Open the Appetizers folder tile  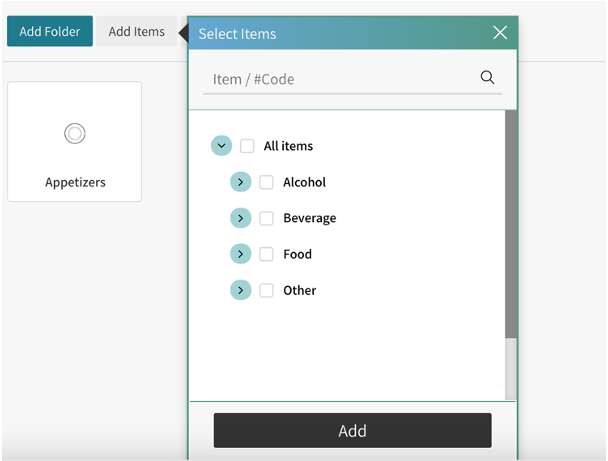coord(75,142)
